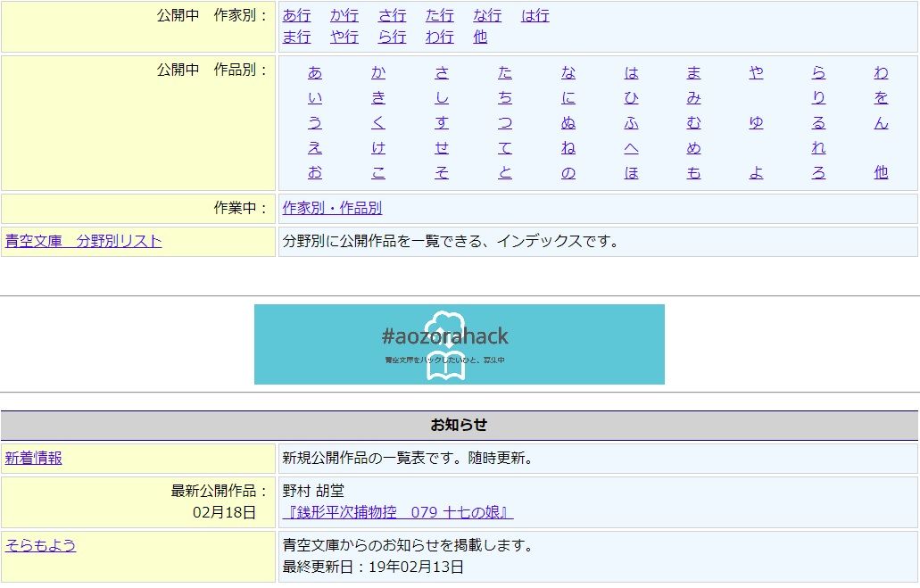Select works starting with み
This screenshot has height=588, width=920.
click(693, 98)
